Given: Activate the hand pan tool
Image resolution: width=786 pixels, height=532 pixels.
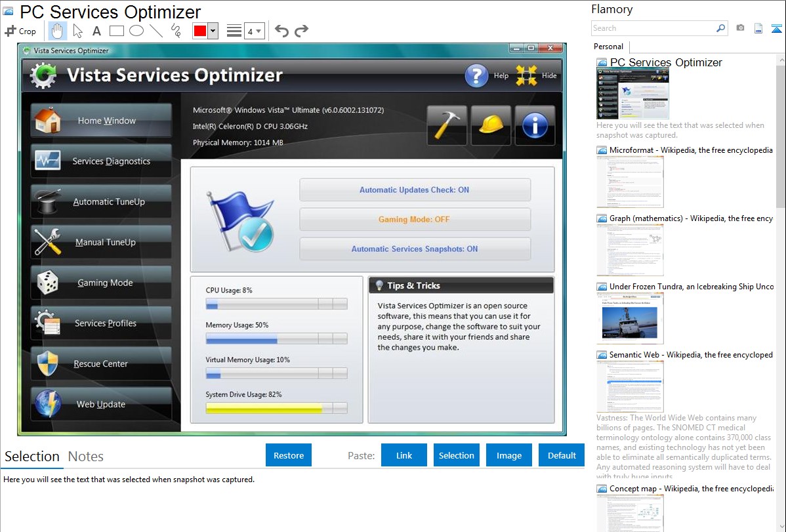Looking at the screenshot, I should click(x=57, y=31).
